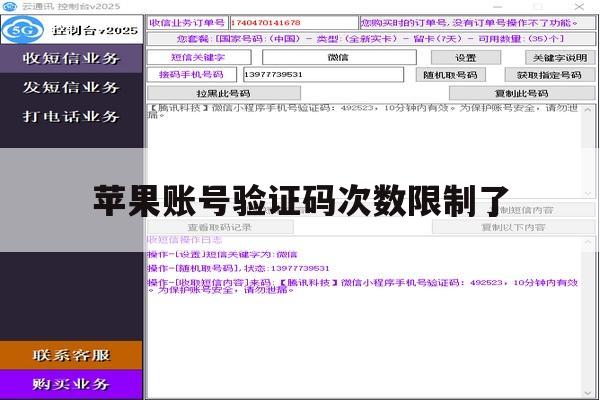Click the log panel scrollbar down arrow

588,393
